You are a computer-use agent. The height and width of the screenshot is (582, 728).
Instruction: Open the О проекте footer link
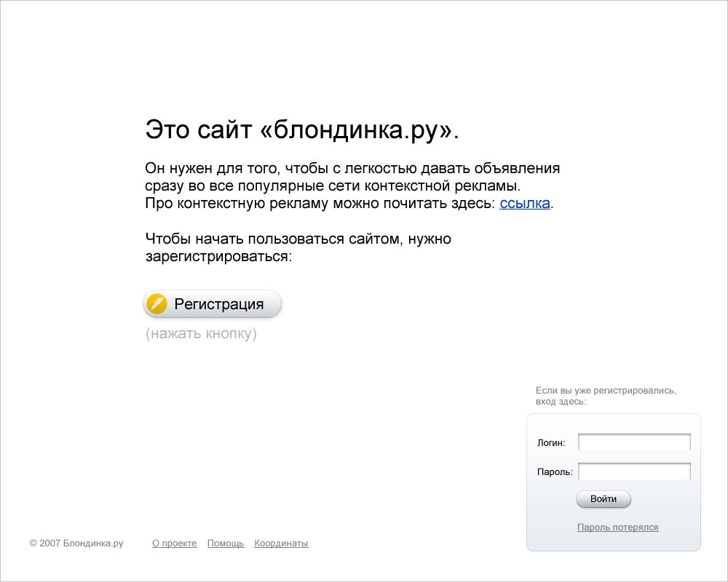(x=174, y=543)
